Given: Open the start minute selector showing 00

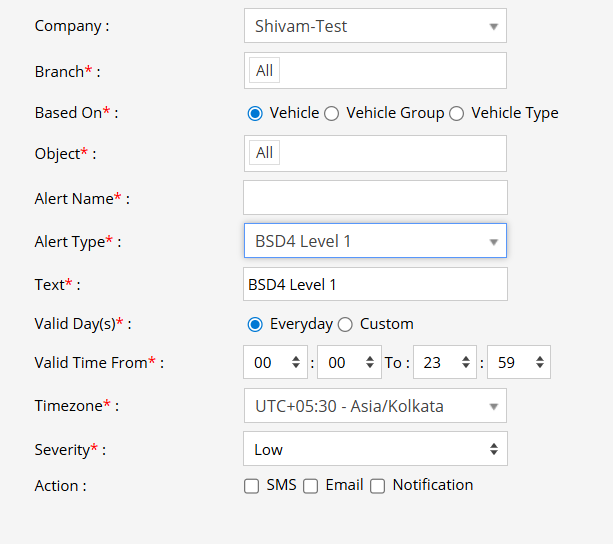Looking at the screenshot, I should [x=350, y=363].
